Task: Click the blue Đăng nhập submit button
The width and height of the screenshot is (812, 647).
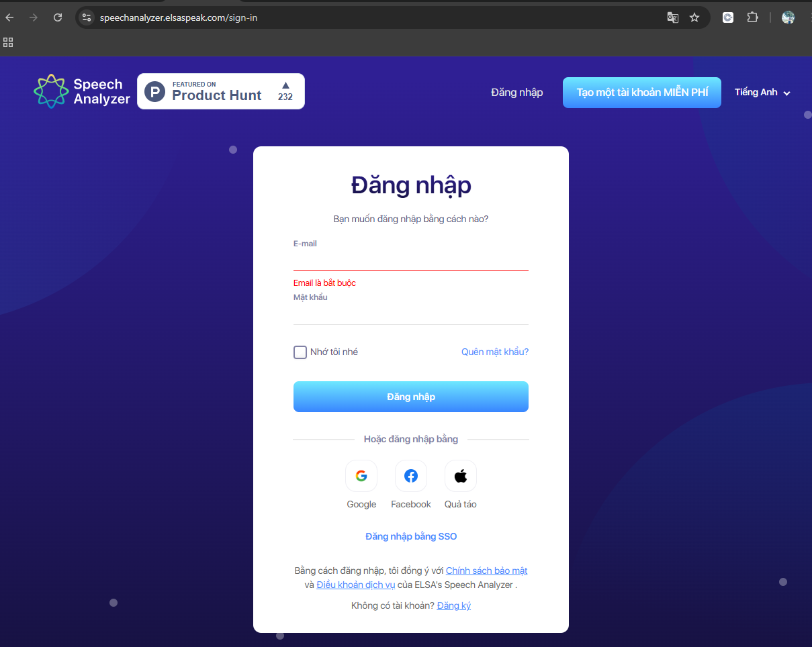Action: (x=411, y=397)
